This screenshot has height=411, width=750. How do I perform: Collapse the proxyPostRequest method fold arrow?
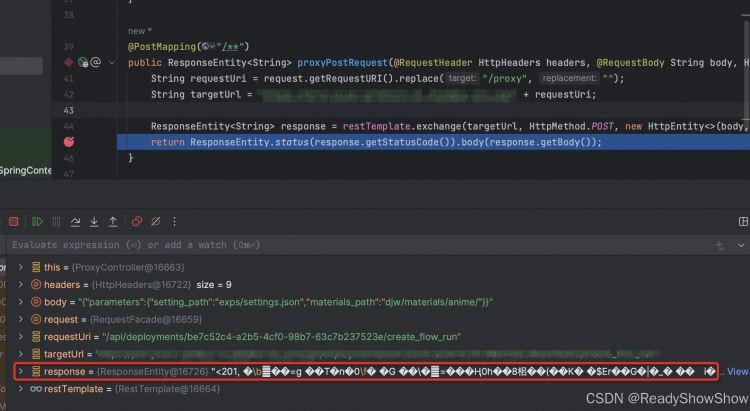(x=112, y=63)
